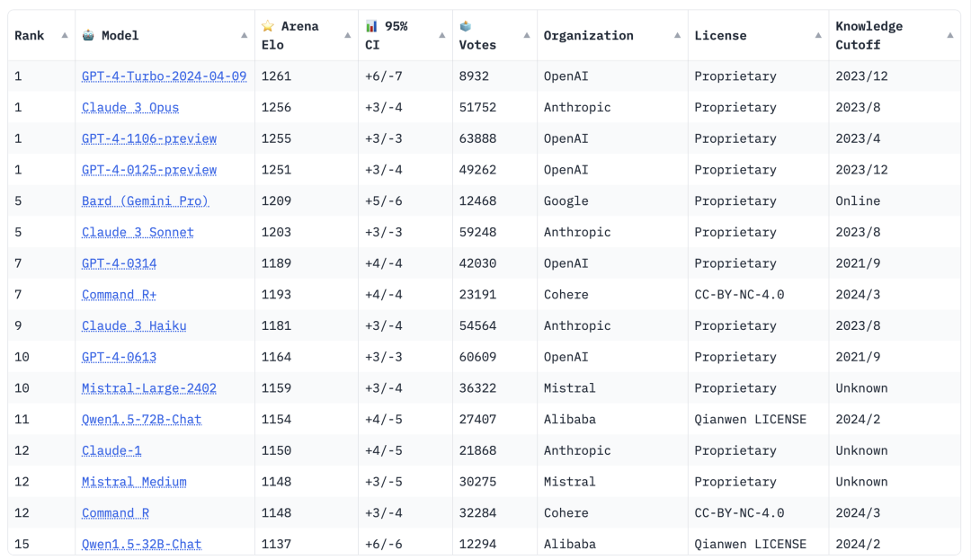Select votes cell 12294
This screenshot has height=560, width=971.
[x=477, y=545]
